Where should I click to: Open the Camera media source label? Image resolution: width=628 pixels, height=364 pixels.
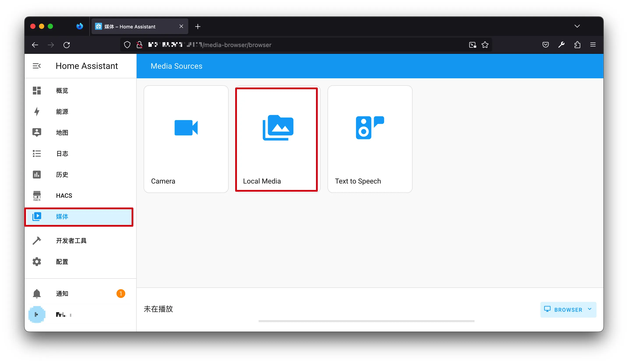[x=163, y=181]
